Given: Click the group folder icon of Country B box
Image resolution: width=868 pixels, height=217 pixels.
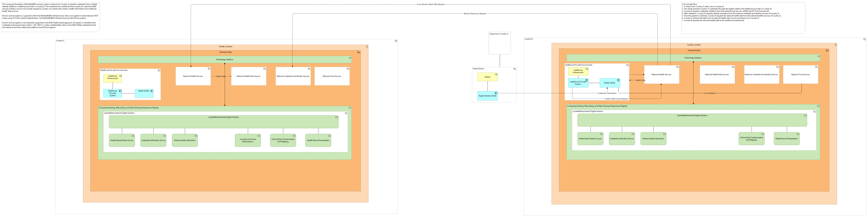Looking at the screenshot, I should pos(864,39).
